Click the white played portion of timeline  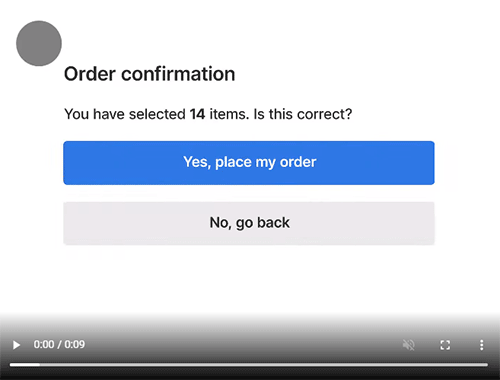pos(25,365)
